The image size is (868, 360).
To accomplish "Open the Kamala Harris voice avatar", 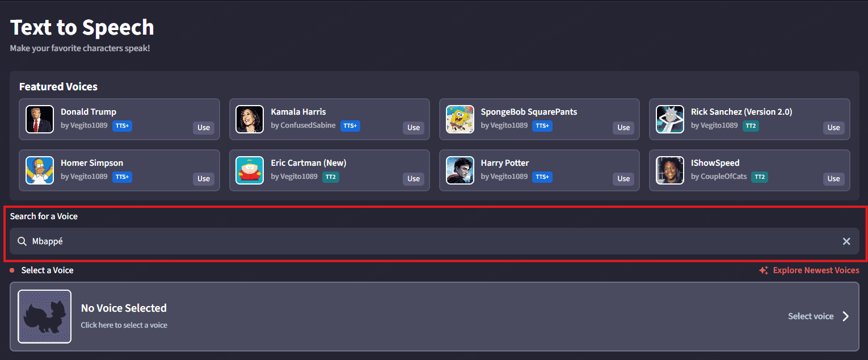I will pyautogui.click(x=250, y=119).
